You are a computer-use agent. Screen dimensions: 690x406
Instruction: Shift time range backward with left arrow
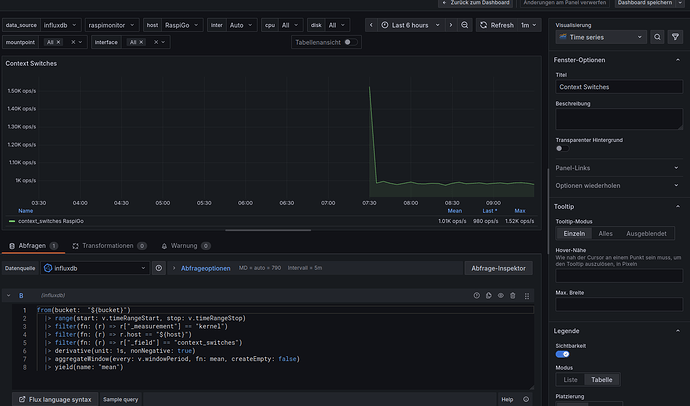coord(371,24)
